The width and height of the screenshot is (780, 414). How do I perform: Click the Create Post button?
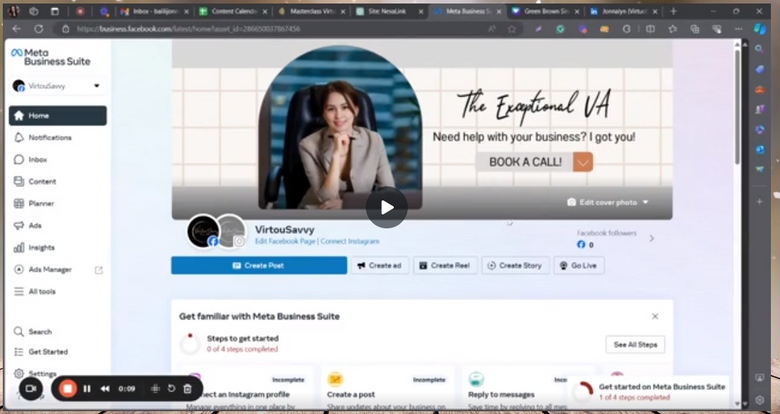coord(259,265)
